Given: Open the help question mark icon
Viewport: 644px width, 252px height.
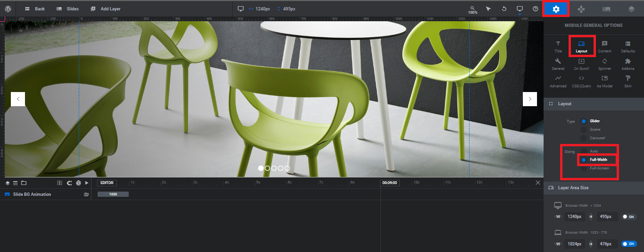Looking at the screenshot, I should [535, 8].
